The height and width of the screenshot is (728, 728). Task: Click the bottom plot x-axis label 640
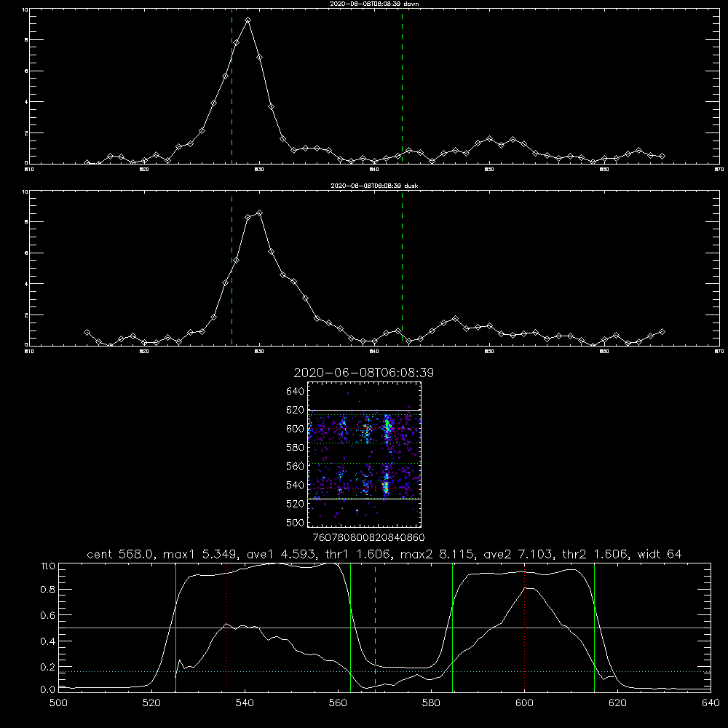711,703
